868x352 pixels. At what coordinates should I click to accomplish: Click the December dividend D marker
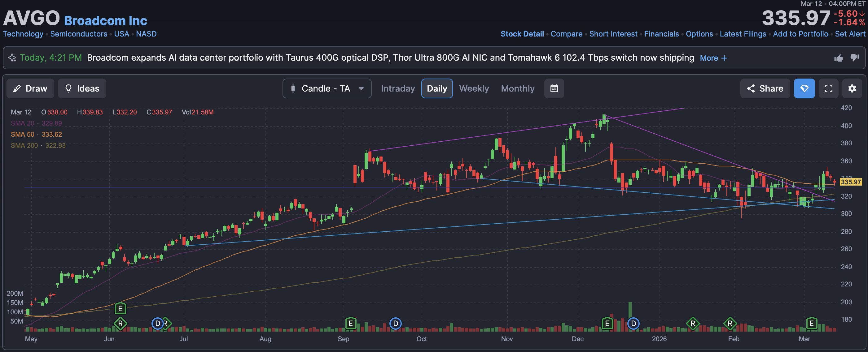click(633, 324)
